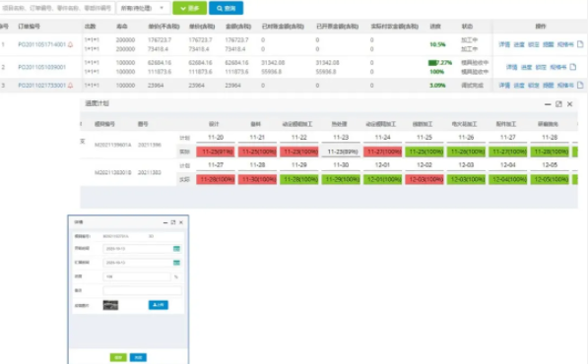This screenshot has width=588, height=364.
Task: Click green actual cell 11-26(100%)
Action: (466, 152)
